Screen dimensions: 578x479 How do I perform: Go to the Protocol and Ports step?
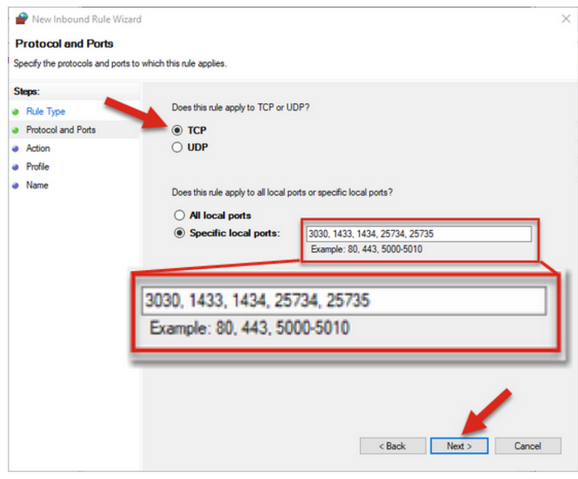point(61,130)
